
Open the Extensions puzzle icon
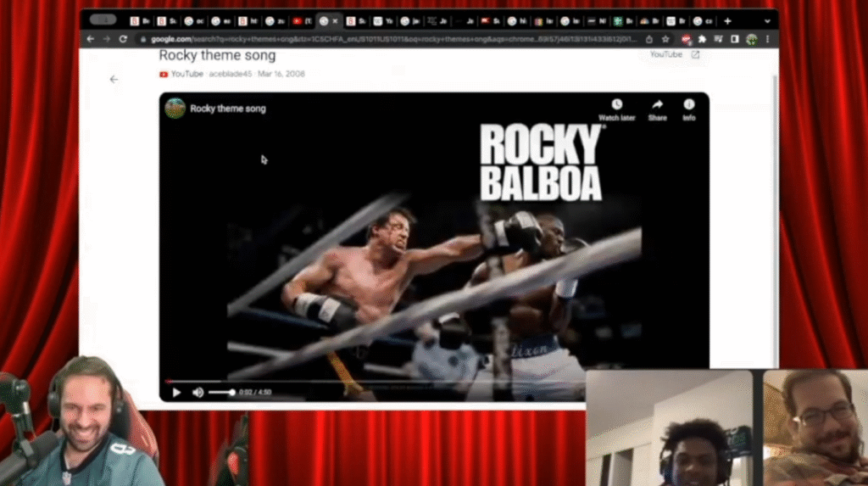pyautogui.click(x=702, y=39)
